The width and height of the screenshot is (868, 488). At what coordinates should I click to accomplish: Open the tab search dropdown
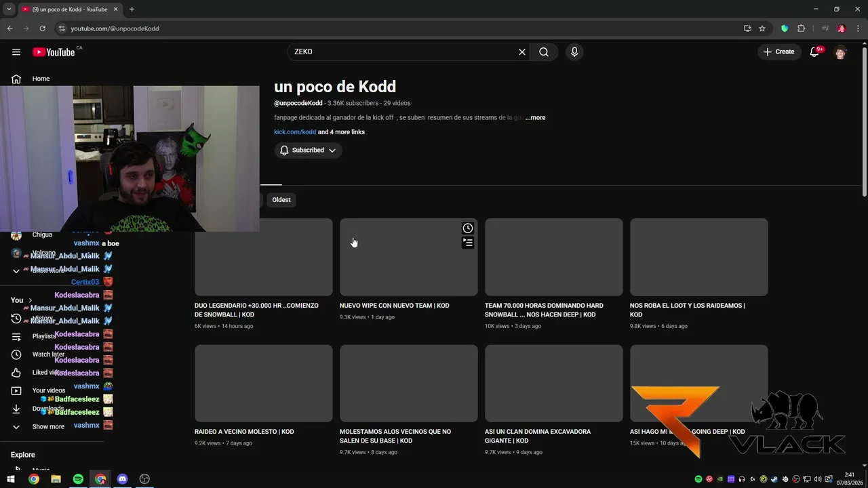(9, 9)
